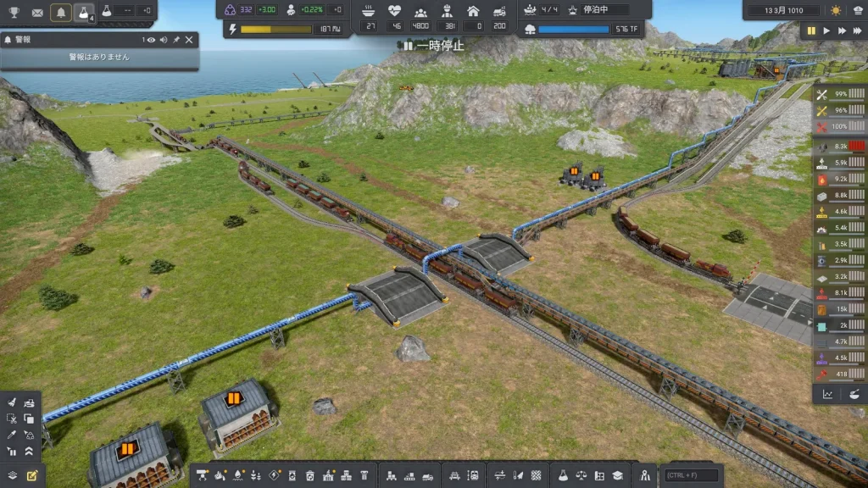The height and width of the screenshot is (488, 868).
Task: Pin the alerts panel
Action: point(177,40)
